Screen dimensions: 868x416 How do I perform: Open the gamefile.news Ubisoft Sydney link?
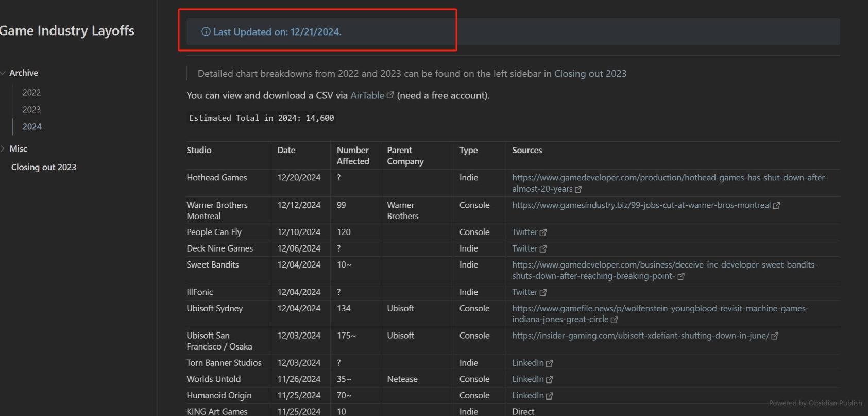point(660,313)
